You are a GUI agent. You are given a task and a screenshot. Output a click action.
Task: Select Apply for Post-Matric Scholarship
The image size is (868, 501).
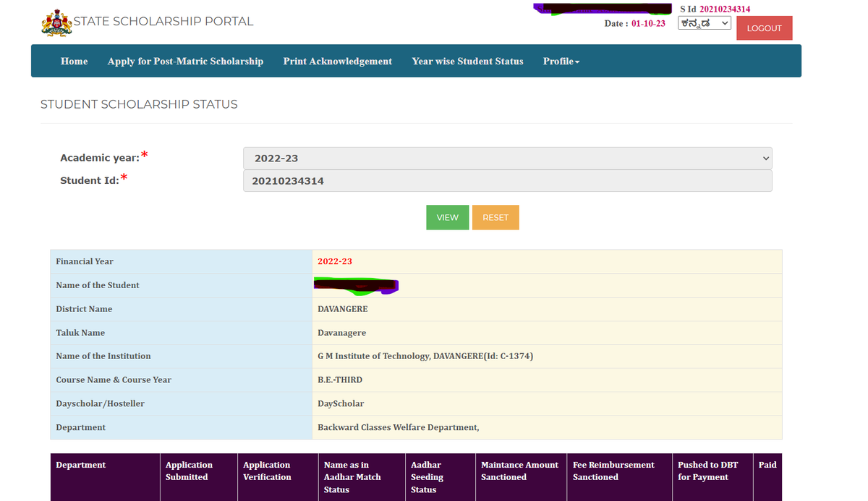click(185, 61)
